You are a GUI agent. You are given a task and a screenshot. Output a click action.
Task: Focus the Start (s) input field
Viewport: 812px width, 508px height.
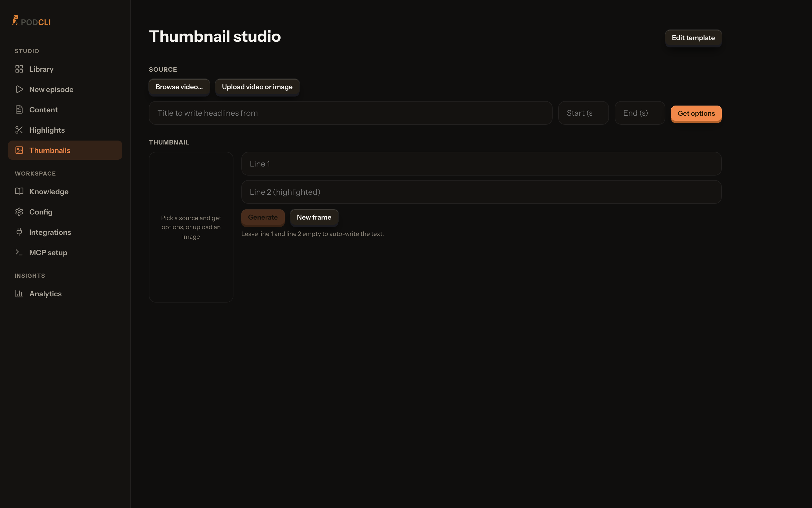[x=584, y=113]
